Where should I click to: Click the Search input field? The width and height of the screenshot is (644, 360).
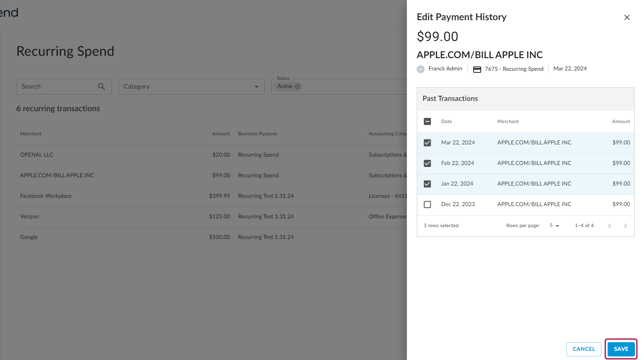pyautogui.click(x=64, y=87)
